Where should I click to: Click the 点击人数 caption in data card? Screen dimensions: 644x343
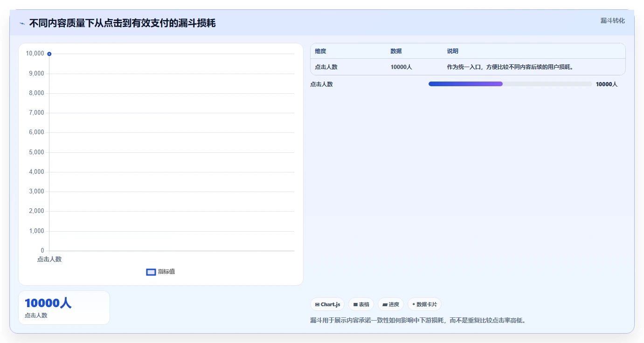coord(36,316)
